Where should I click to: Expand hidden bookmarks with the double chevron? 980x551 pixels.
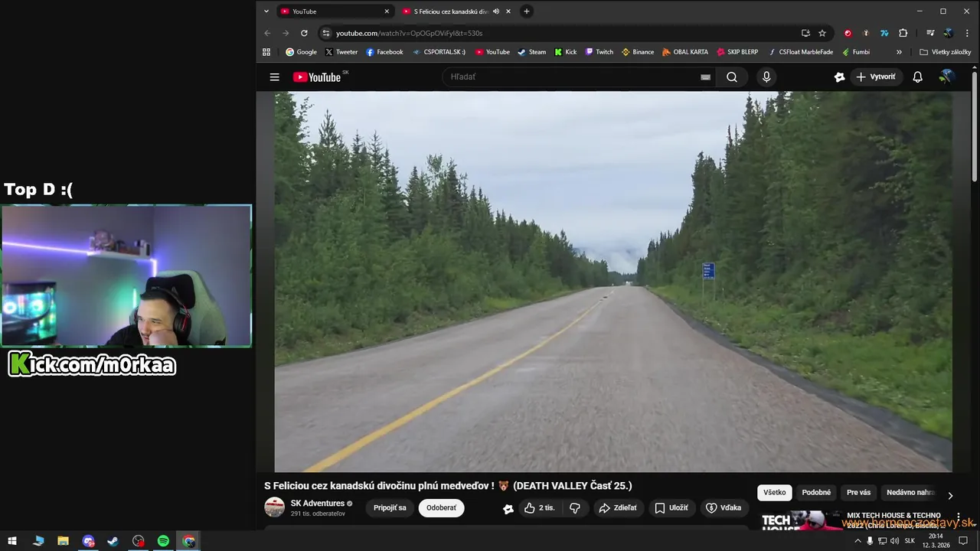[899, 52]
